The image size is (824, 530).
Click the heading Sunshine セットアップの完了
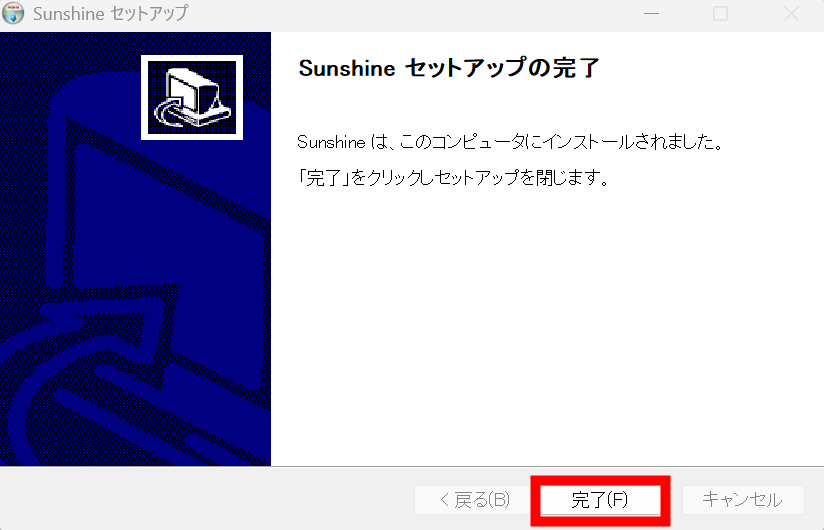449,68
